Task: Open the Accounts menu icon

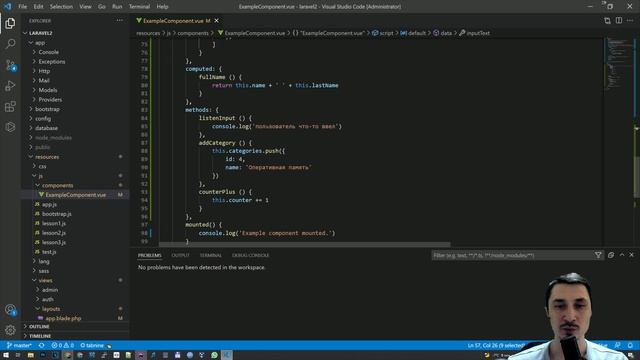Action: (x=10, y=310)
